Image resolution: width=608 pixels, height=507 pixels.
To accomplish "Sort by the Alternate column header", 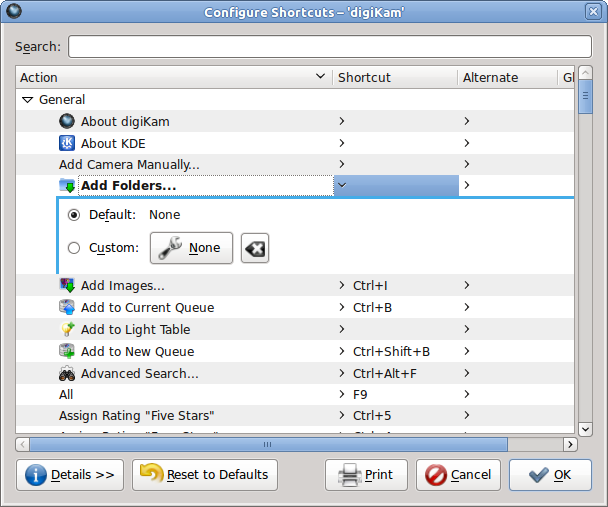I will point(508,78).
